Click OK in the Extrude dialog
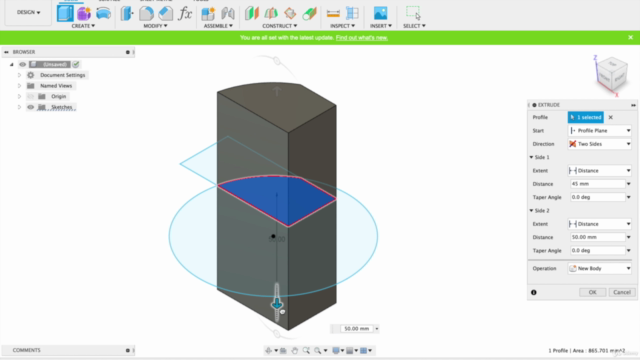The image size is (640, 360). click(592, 292)
